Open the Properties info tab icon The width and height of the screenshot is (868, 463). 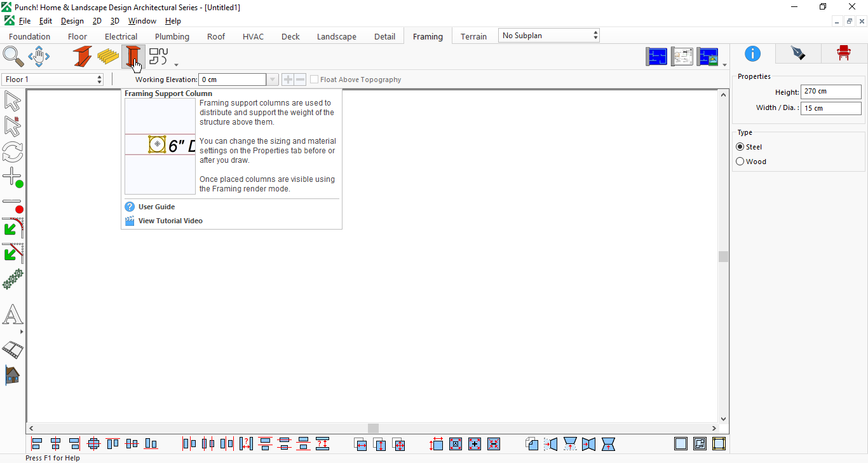(x=752, y=53)
